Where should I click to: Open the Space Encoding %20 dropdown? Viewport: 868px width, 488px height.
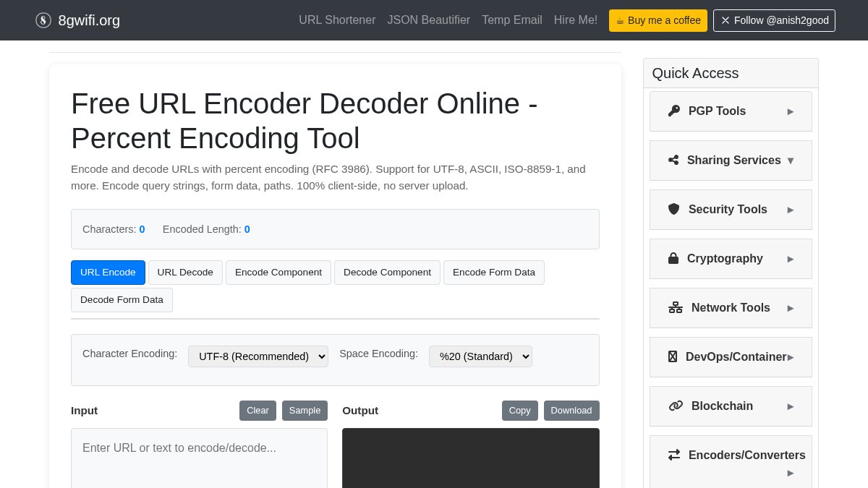click(480, 356)
